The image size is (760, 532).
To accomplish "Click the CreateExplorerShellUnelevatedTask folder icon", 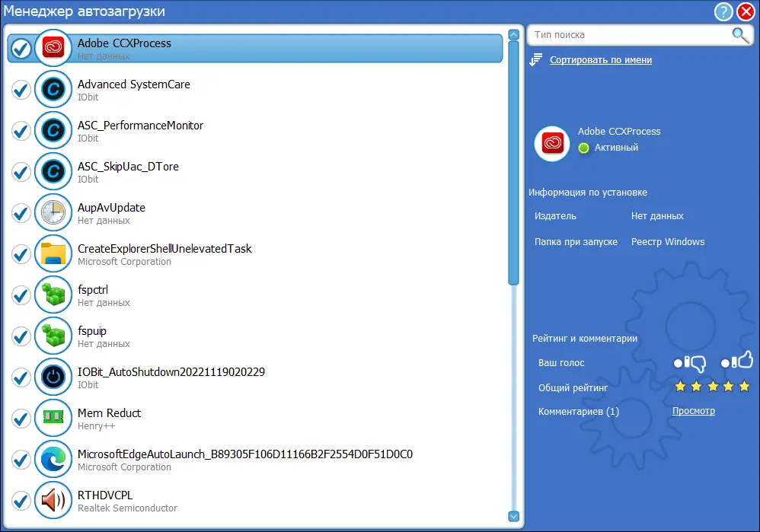I will click(53, 254).
